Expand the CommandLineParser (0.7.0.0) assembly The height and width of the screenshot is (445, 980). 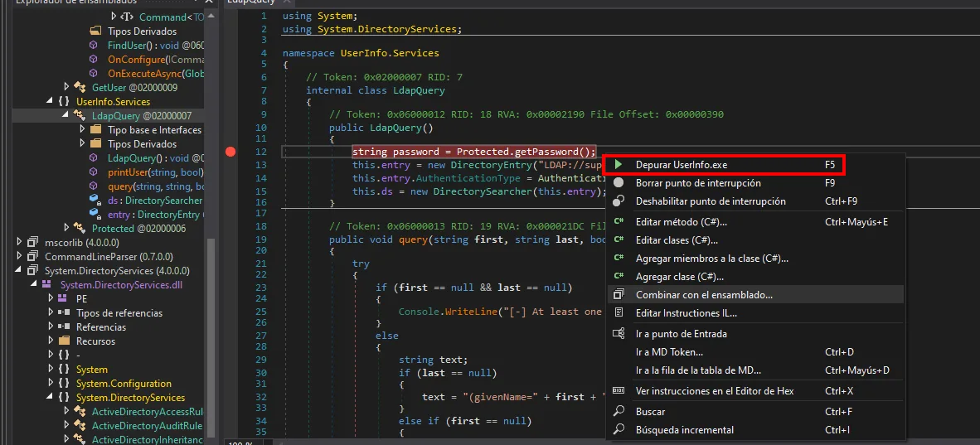[x=20, y=256]
